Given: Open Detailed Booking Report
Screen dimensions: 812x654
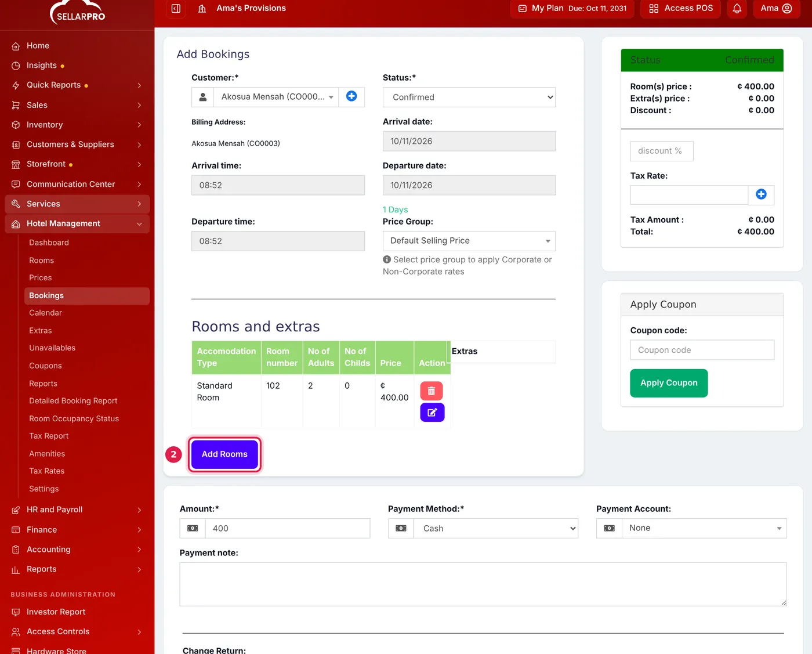Looking at the screenshot, I should pyautogui.click(x=73, y=400).
